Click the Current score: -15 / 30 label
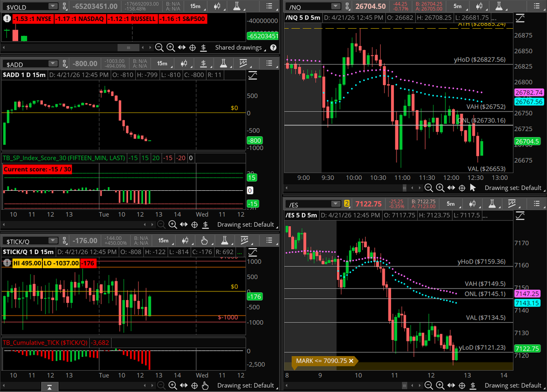This screenshot has width=547, height=392. click(x=37, y=169)
